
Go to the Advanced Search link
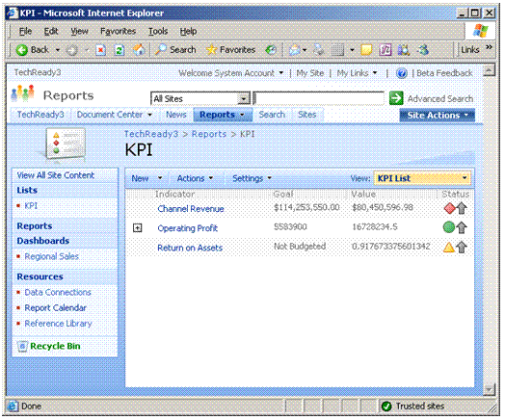click(440, 98)
